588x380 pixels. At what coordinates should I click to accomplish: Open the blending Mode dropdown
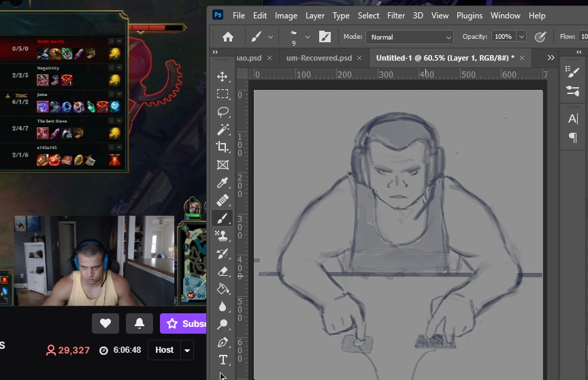(x=410, y=37)
